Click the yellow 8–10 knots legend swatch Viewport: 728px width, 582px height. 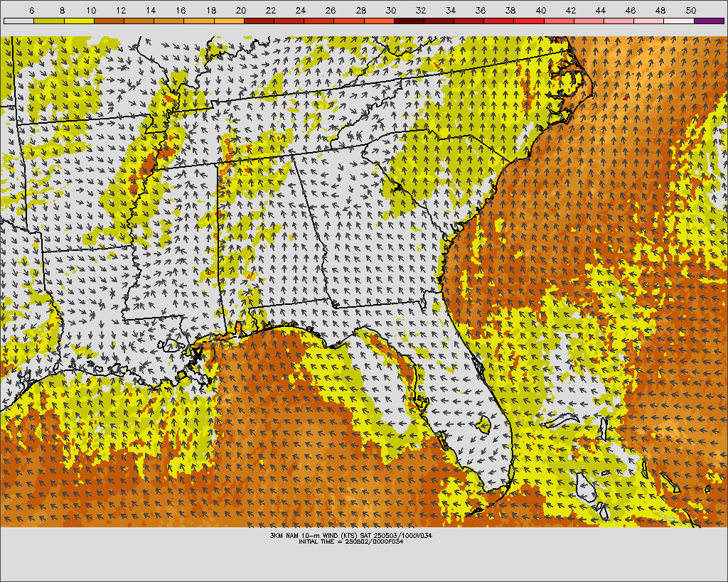coord(79,21)
